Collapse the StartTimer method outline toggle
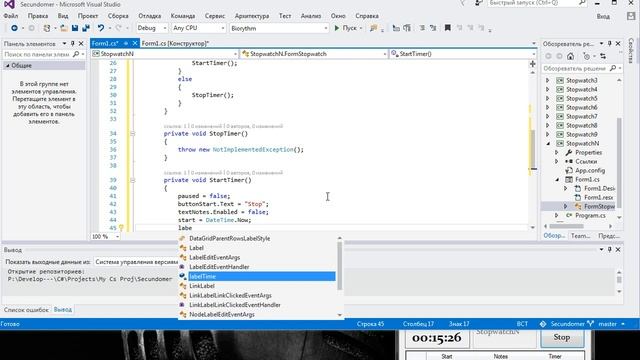 click(132, 180)
